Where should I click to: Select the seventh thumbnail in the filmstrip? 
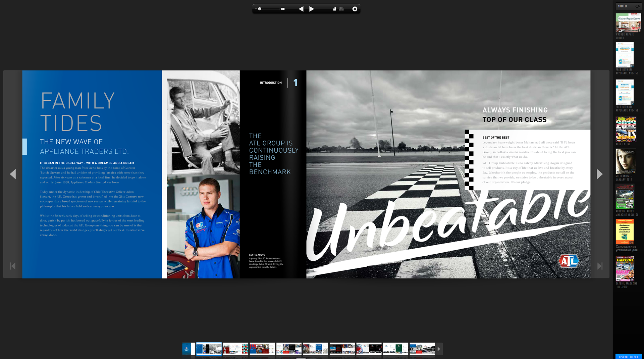342,349
